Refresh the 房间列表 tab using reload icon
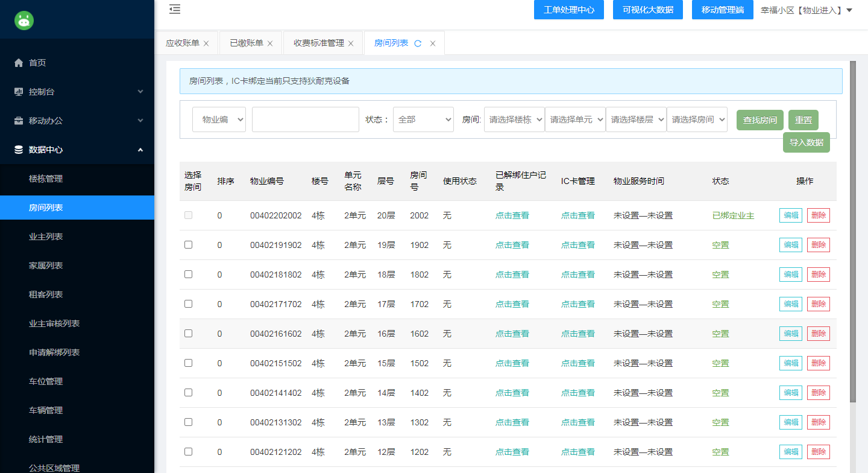The width and height of the screenshot is (868, 473). click(418, 43)
